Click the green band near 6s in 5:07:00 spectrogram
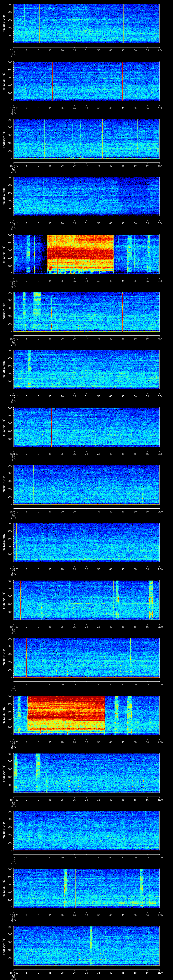Image resolution: width=173 pixels, height=980 pixels. [x=29, y=369]
